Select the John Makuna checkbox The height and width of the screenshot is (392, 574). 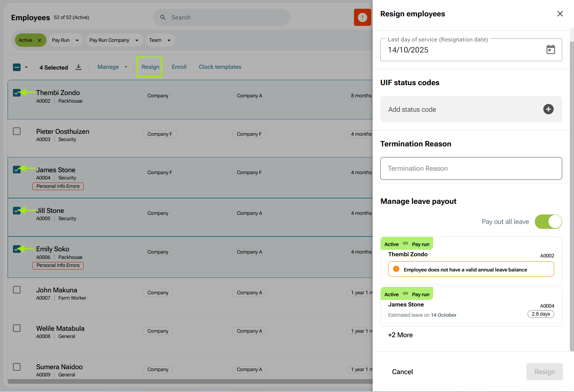17,290
